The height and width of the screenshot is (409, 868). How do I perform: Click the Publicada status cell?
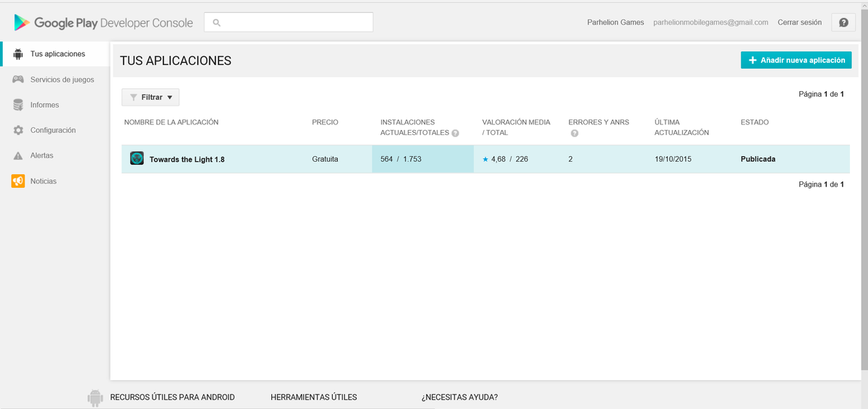[758, 159]
